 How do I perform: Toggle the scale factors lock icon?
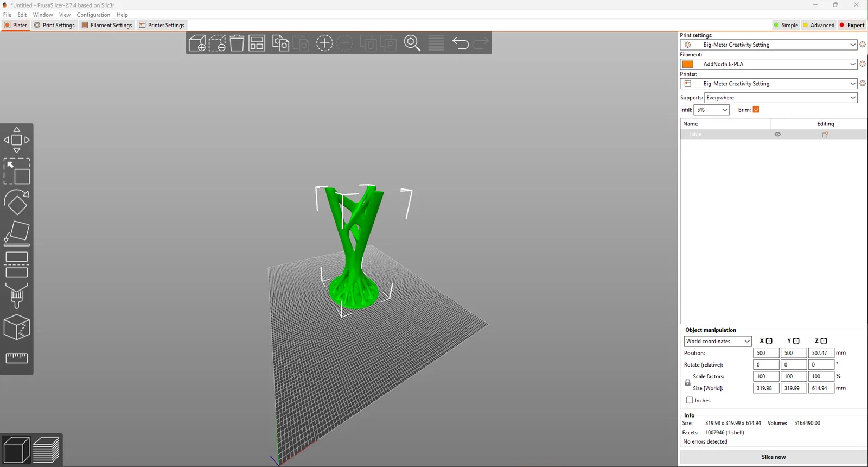coord(687,382)
